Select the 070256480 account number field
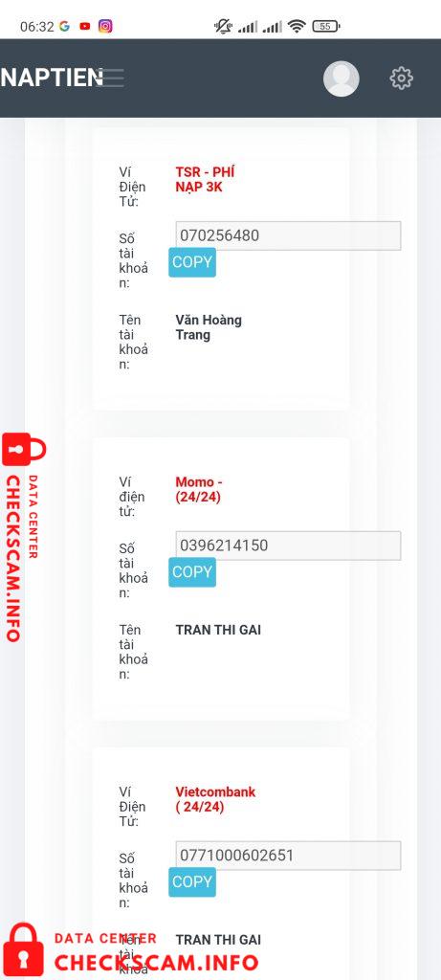Image resolution: width=441 pixels, height=980 pixels. (288, 235)
